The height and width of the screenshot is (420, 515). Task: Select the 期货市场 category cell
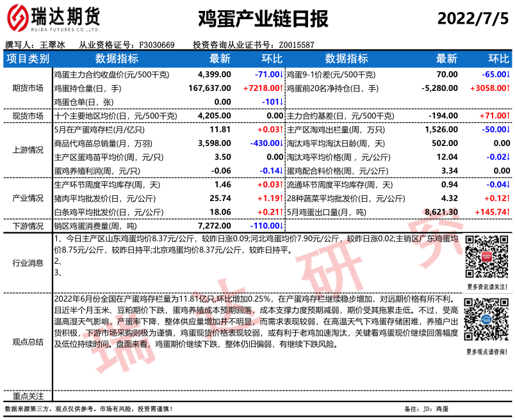(27, 88)
